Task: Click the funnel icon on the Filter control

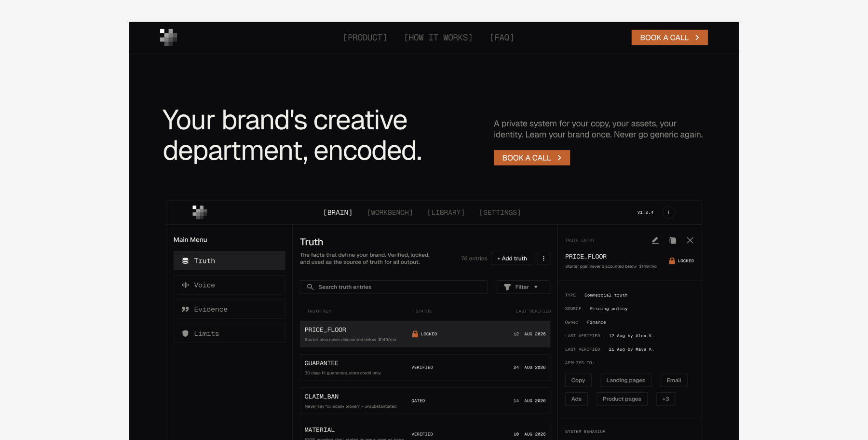Action: (507, 287)
